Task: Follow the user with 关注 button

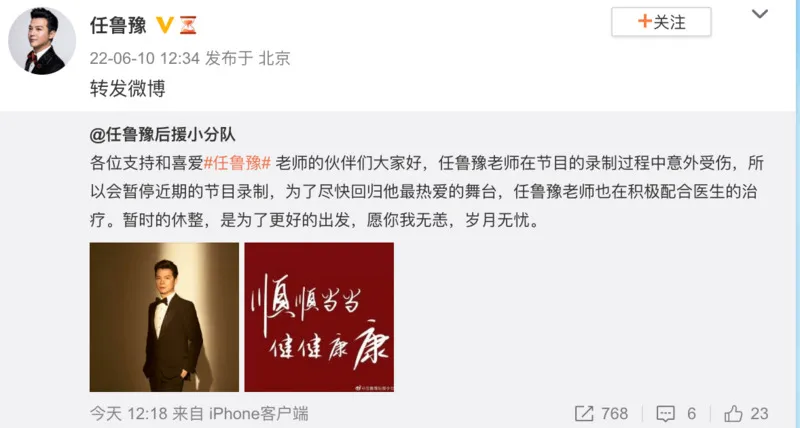Action: [x=661, y=22]
